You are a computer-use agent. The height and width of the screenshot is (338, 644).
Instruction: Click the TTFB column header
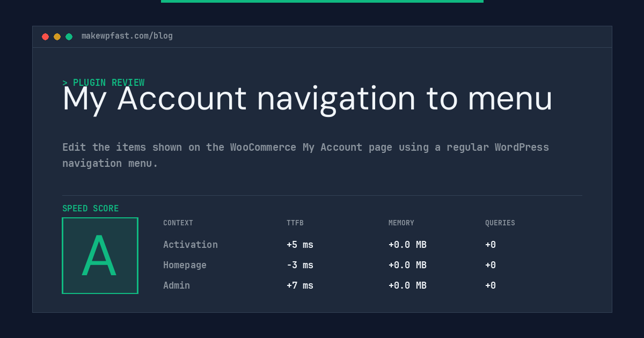[x=295, y=223]
